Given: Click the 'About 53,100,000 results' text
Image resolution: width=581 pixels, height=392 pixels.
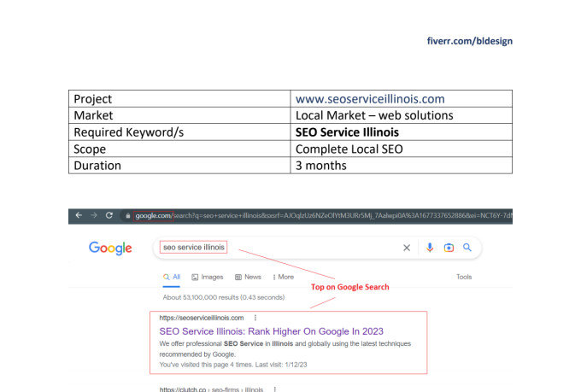Looking at the screenshot, I should tap(224, 297).
